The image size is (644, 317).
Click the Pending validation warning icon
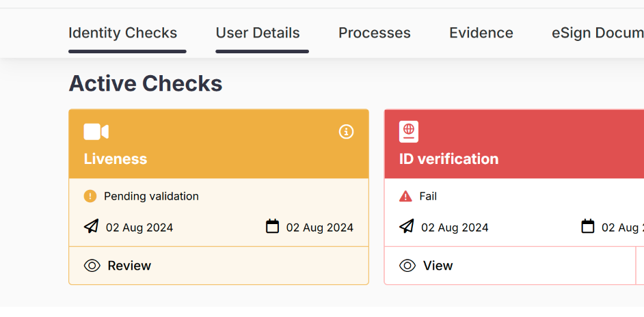(x=90, y=197)
